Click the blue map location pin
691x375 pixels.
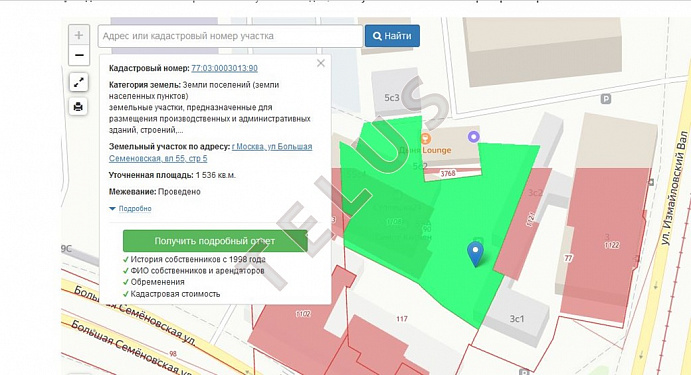click(475, 254)
